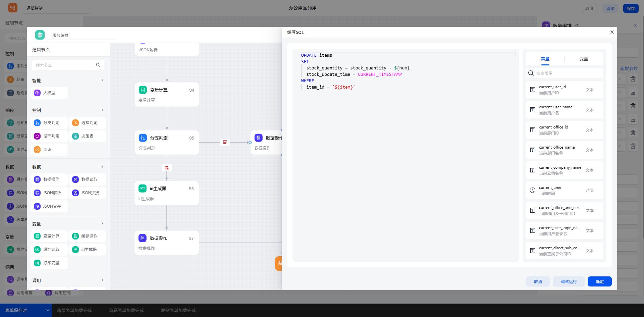Collapse the 数据 category section

(x=102, y=167)
